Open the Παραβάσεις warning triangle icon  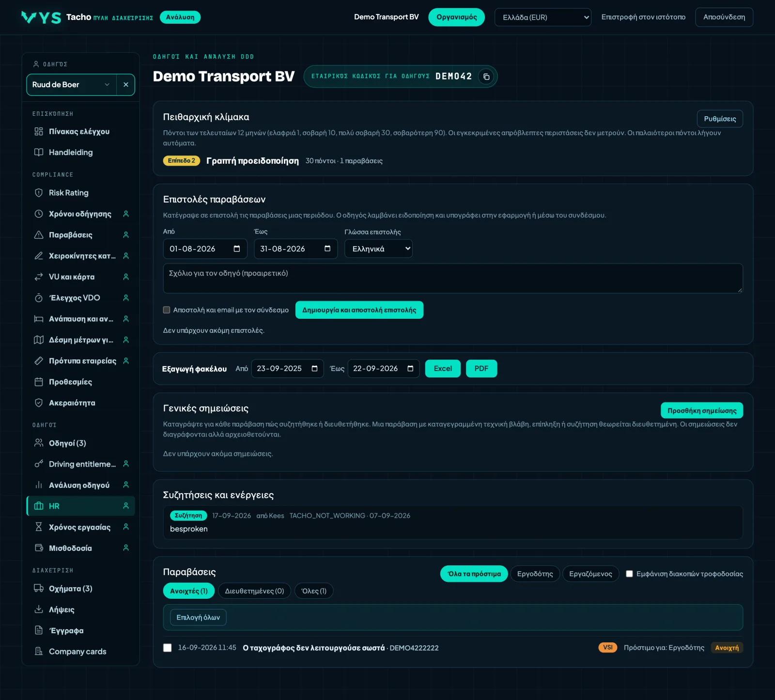39,235
